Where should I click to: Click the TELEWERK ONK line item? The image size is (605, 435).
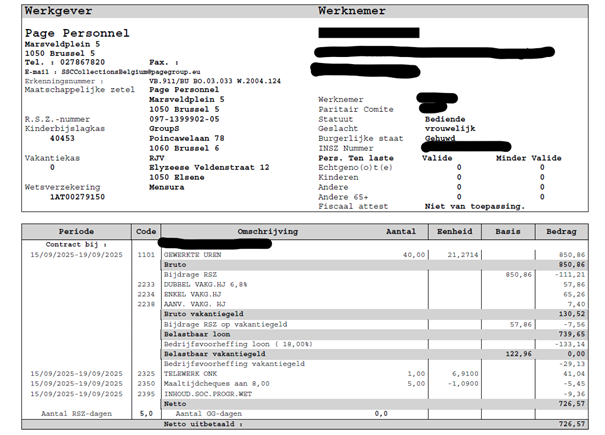coord(192,372)
